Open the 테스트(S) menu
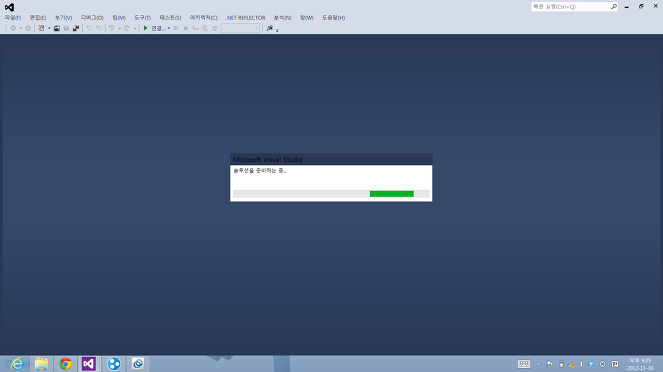 [x=170, y=18]
